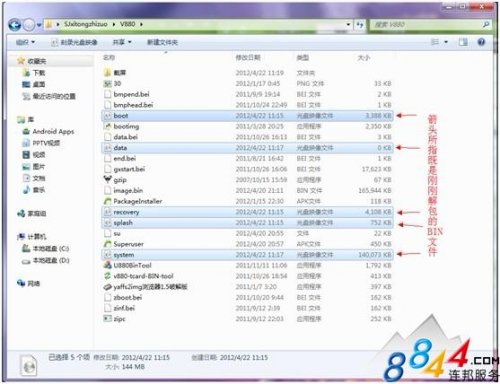Viewport: 500px width, 384px height.
Task: Select the bmphead.bei file
Action: pos(133,105)
